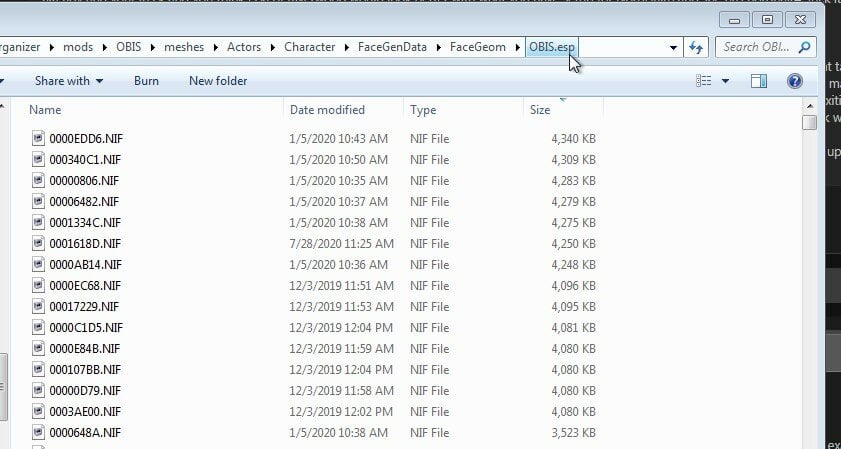
Task: Click the size value 3,523 KB
Action: [573, 432]
